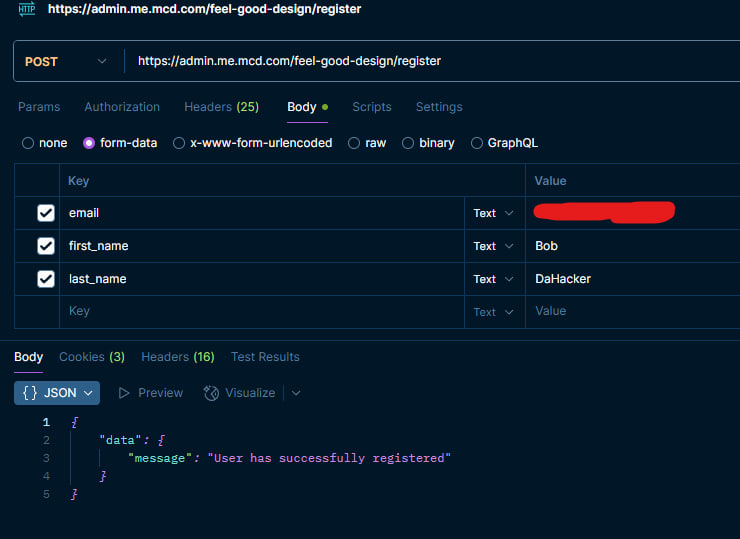This screenshot has height=539, width=740.
Task: Expand the Visualize options chevron
Action: pyautogui.click(x=296, y=393)
